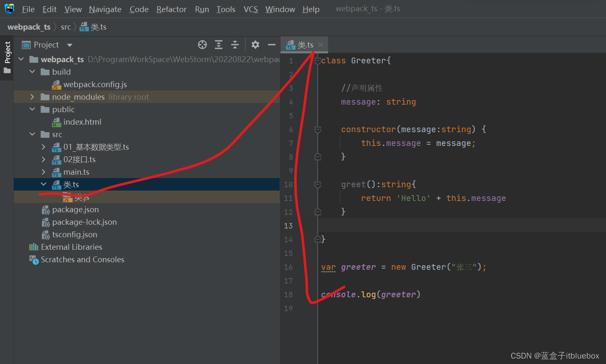Click the public folder icon
Screen dimensions: 606x364
click(45, 110)
